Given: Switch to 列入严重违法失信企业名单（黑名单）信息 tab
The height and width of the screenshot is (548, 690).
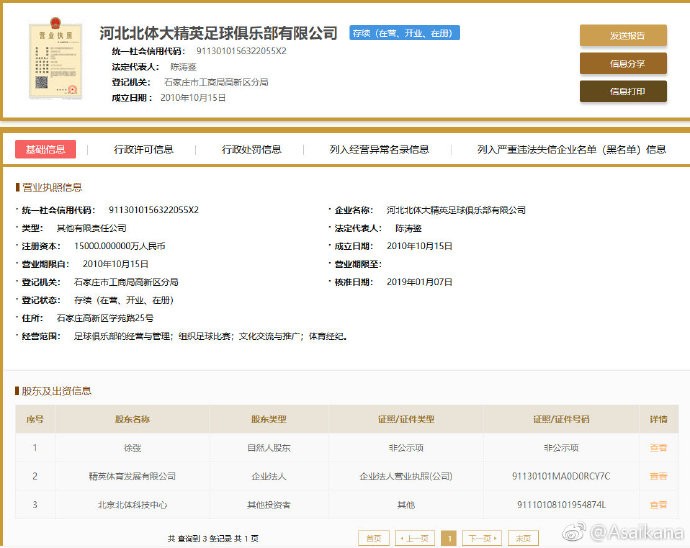Looking at the screenshot, I should (571, 149).
